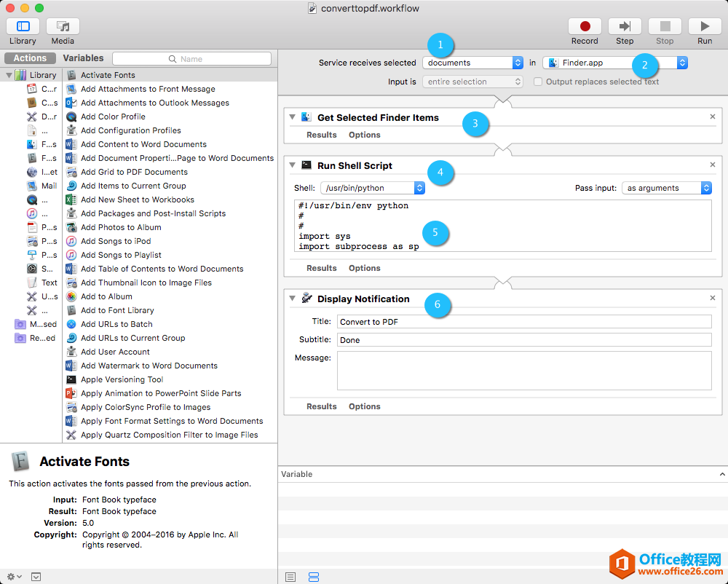Switch to the workflow log list view icon
The image size is (728, 584).
(x=290, y=577)
